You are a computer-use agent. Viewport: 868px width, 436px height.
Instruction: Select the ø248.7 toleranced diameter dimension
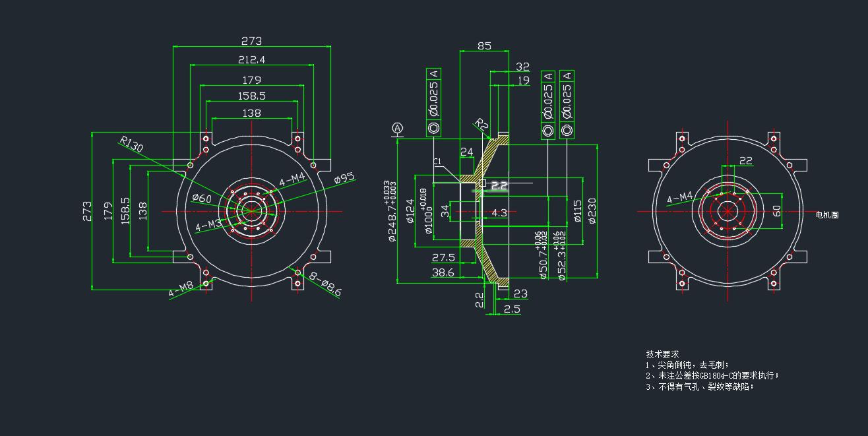pos(392,211)
